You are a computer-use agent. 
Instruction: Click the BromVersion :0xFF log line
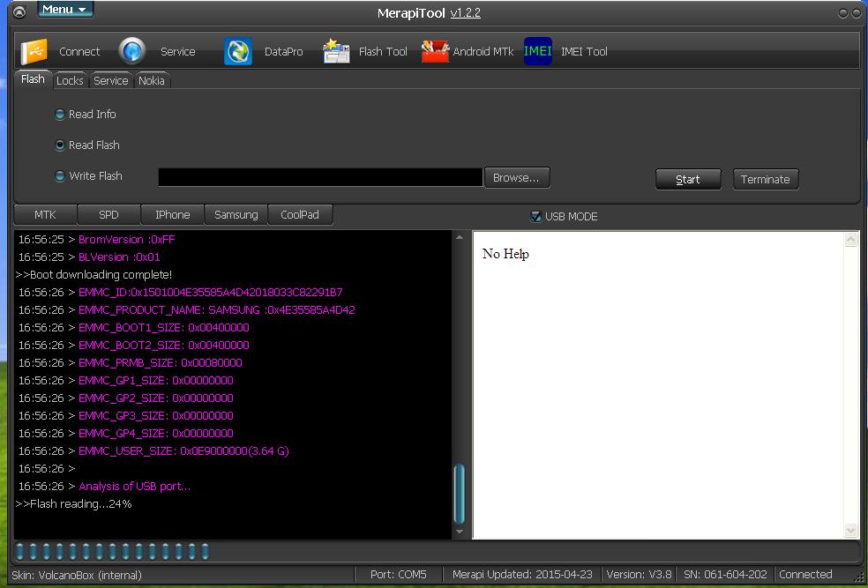[x=96, y=240]
